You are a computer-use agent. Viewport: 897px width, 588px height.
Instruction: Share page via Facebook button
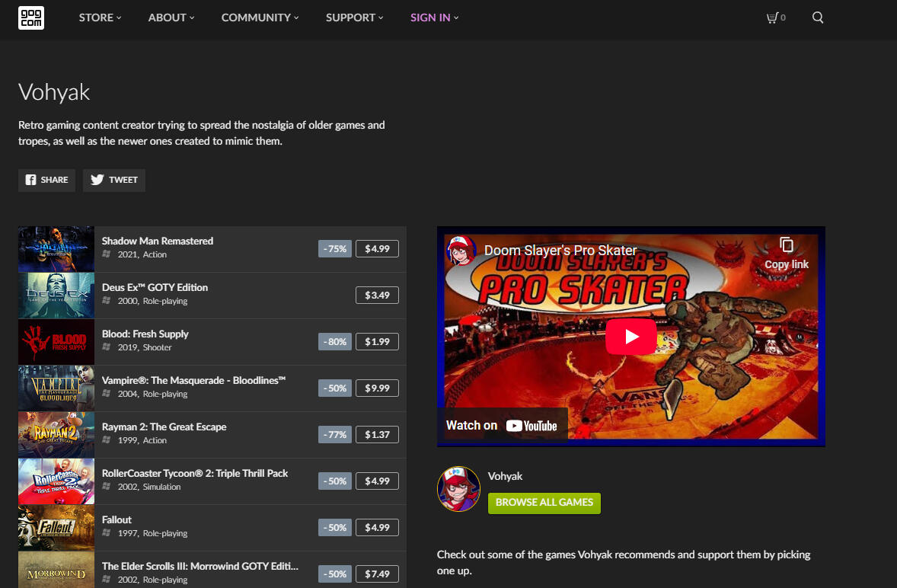click(x=46, y=180)
